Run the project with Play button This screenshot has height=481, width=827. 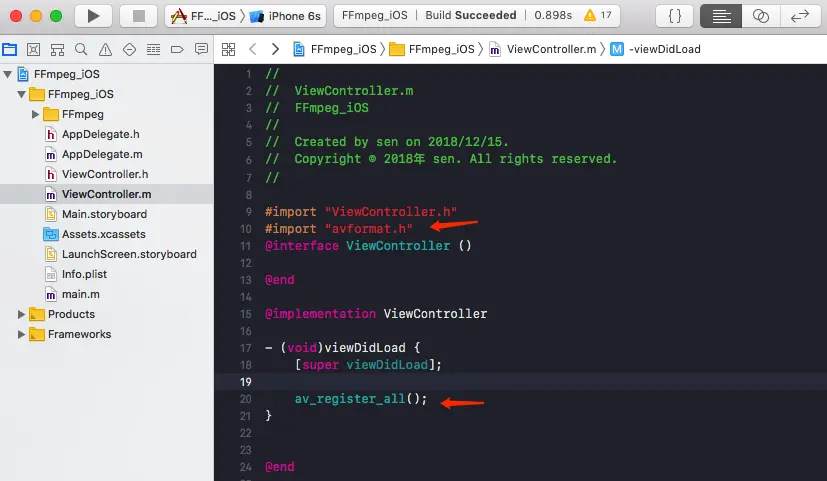pos(93,16)
